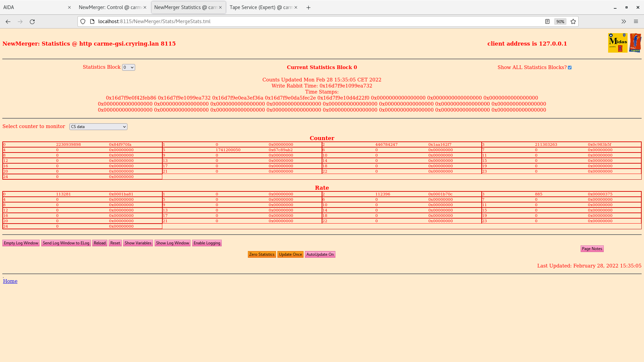Click the browser back arrow icon
Image resolution: width=644 pixels, height=362 pixels.
[8, 21]
